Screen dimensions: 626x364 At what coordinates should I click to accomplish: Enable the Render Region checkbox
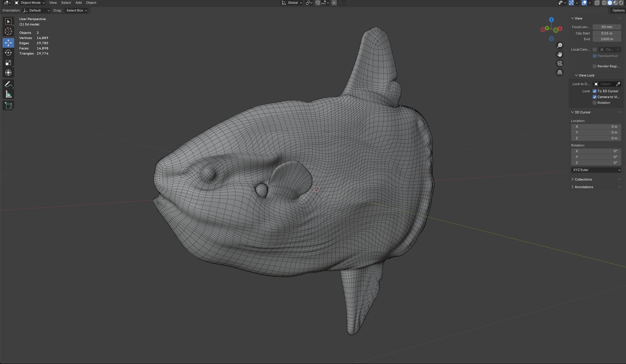pos(595,66)
